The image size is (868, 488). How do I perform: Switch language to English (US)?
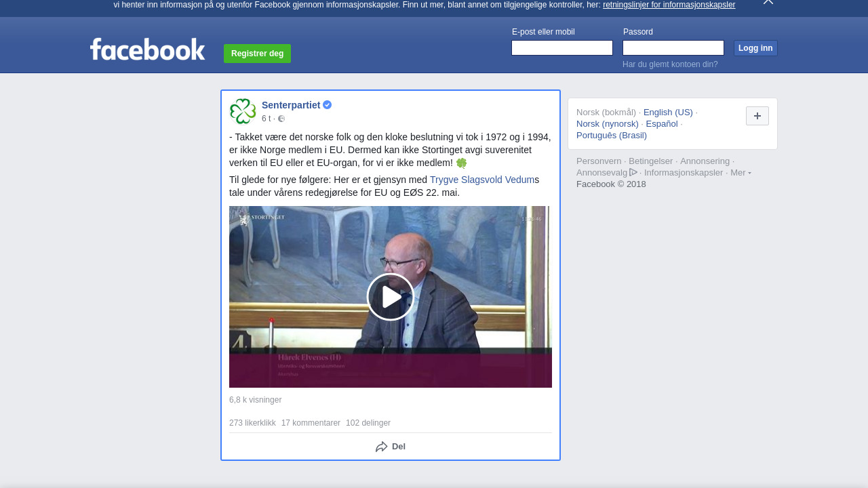click(x=668, y=113)
